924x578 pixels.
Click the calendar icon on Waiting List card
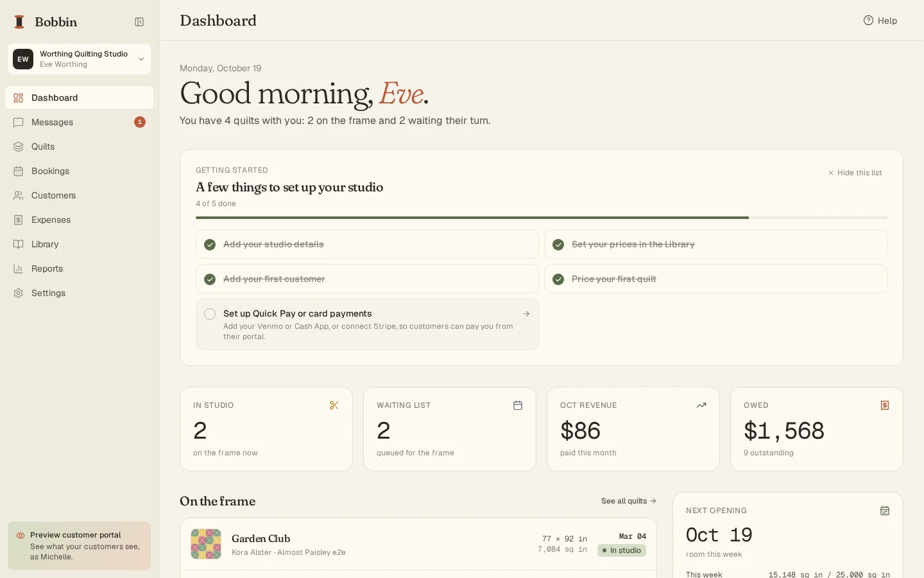pos(518,405)
